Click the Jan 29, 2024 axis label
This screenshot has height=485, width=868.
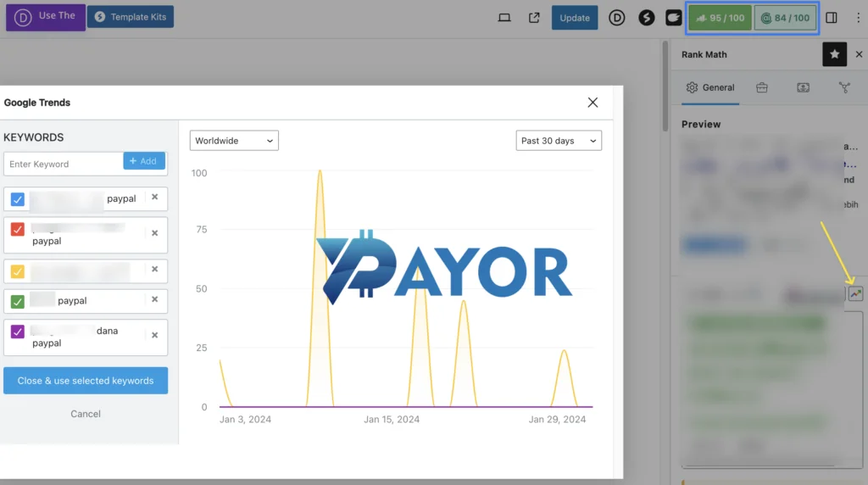(557, 419)
